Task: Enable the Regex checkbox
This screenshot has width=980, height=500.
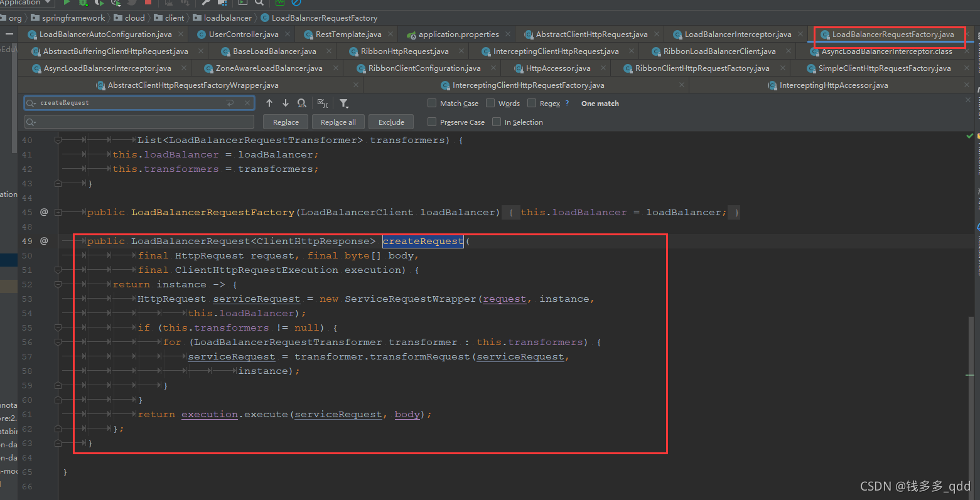Action: click(x=532, y=103)
